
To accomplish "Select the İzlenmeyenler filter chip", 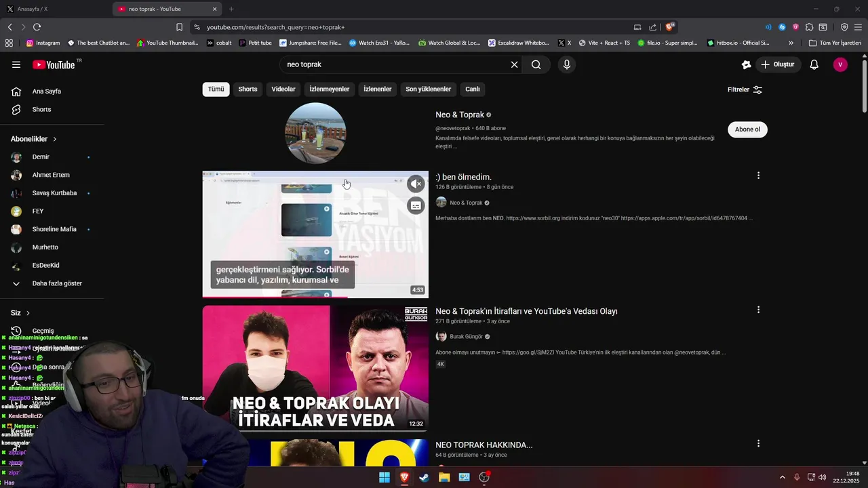I will click(x=330, y=89).
